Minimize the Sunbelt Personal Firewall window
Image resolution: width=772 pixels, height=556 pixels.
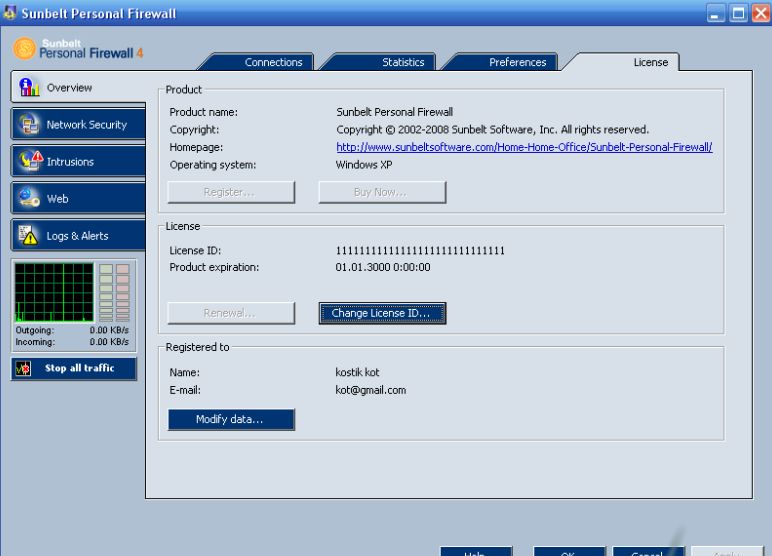pyautogui.click(x=716, y=13)
